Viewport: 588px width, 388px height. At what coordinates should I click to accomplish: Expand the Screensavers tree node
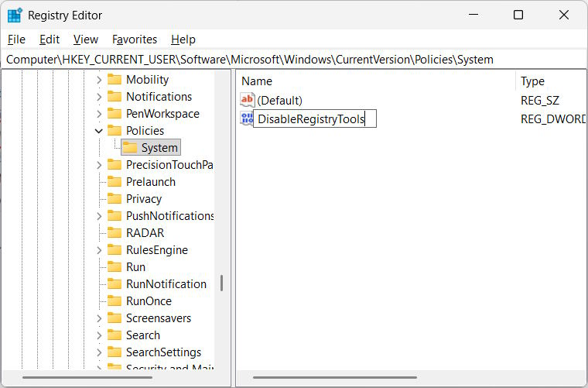(x=99, y=318)
